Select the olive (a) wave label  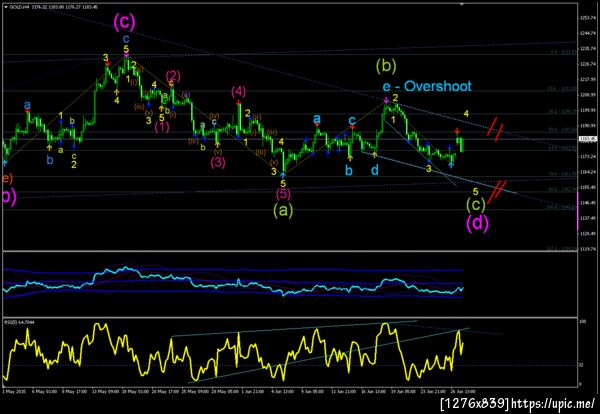coord(284,210)
